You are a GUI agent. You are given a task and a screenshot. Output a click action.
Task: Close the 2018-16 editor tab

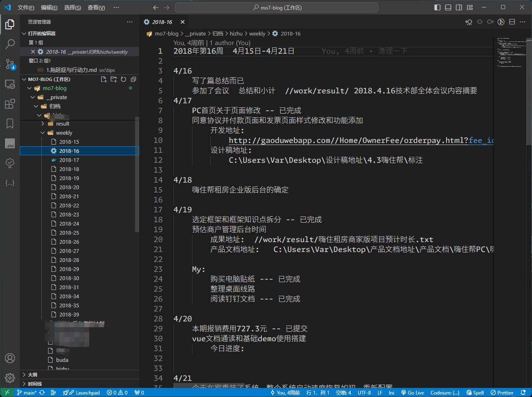click(182, 22)
